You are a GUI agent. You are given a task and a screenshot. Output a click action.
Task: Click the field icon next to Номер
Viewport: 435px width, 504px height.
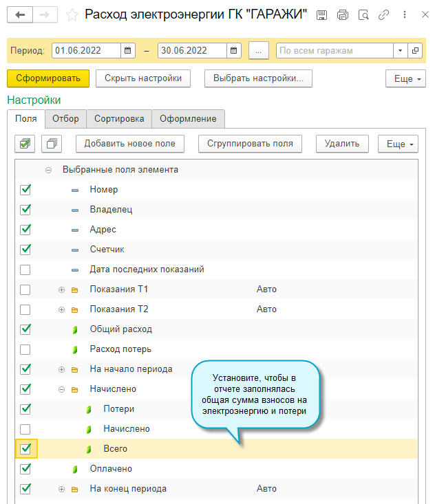[75, 190]
